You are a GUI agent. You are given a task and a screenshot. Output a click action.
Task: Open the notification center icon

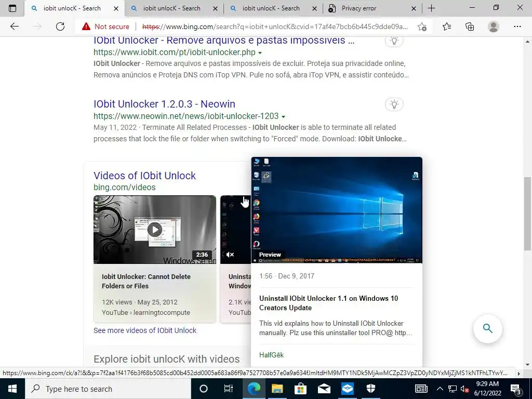click(516, 389)
